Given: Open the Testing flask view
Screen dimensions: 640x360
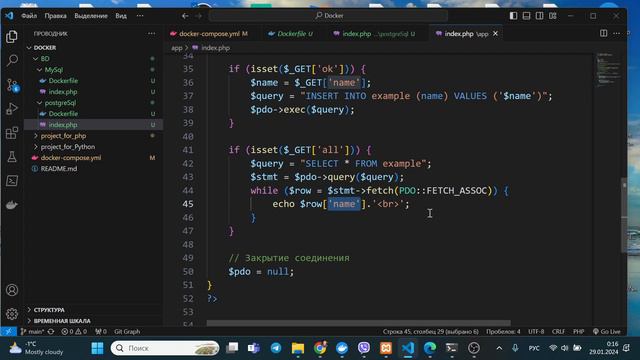Looking at the screenshot, I should pos(12,157).
